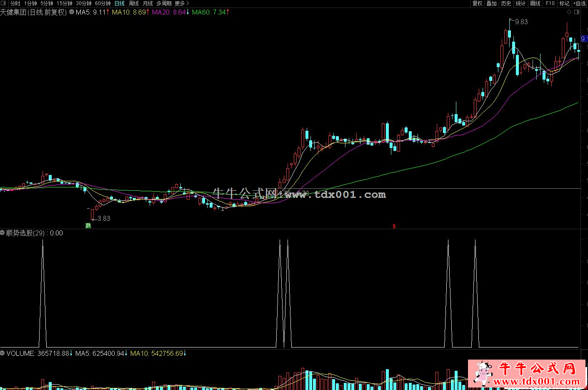Click the 3.83 low price label
The image size is (588, 390).
coord(104,218)
